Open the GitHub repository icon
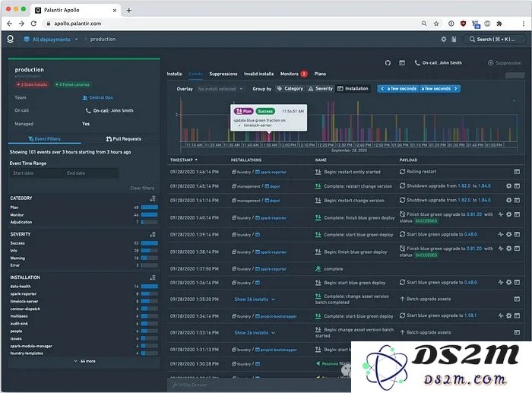 pyautogui.click(x=388, y=63)
